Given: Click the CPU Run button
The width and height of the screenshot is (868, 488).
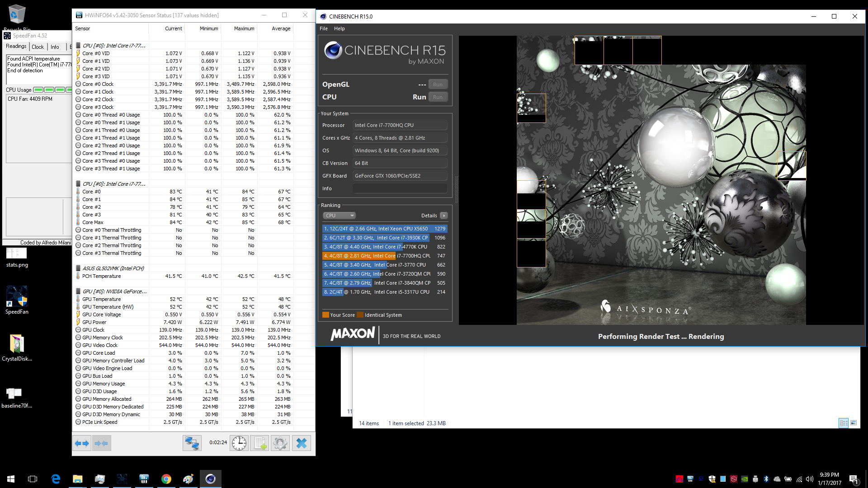Looking at the screenshot, I should [438, 97].
